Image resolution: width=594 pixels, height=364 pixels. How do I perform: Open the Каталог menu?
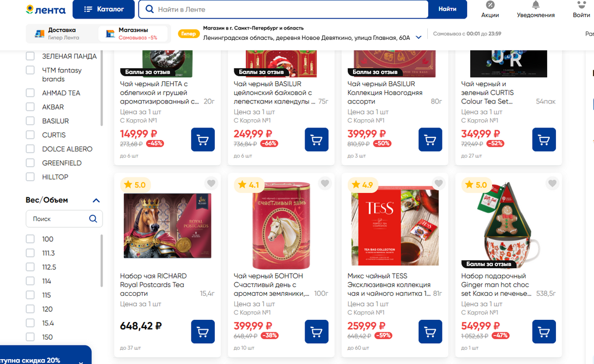[104, 9]
